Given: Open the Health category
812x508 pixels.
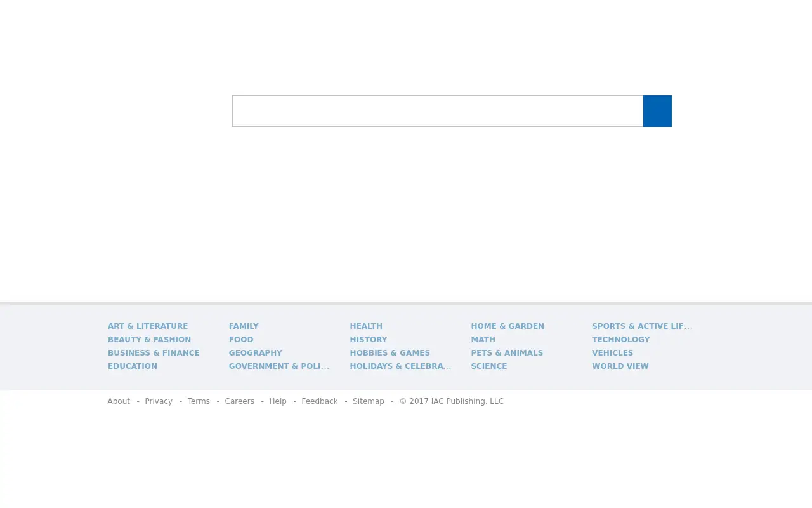Looking at the screenshot, I should pos(366,326).
